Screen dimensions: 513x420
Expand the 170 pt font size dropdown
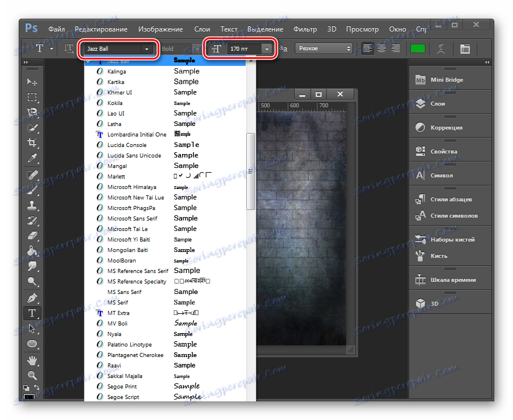[267, 49]
